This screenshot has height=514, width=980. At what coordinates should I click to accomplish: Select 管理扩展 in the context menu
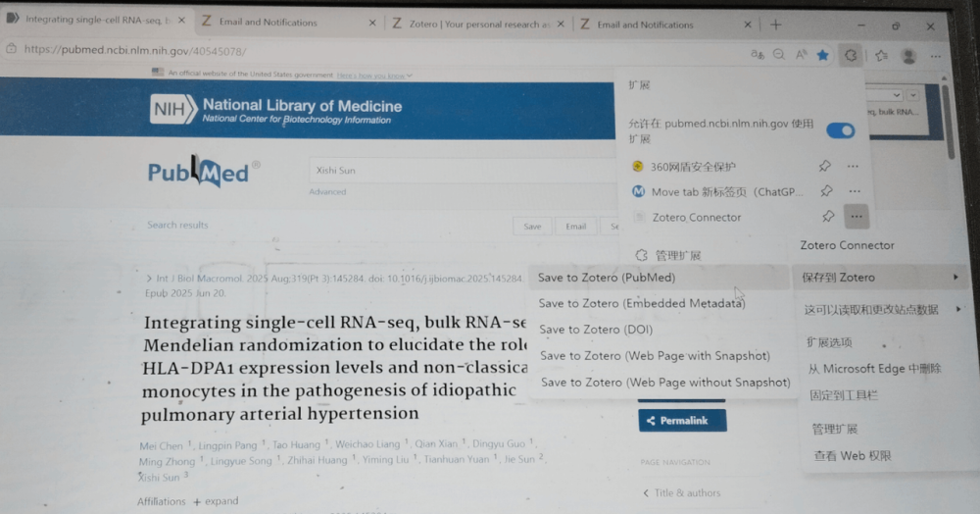[834, 429]
